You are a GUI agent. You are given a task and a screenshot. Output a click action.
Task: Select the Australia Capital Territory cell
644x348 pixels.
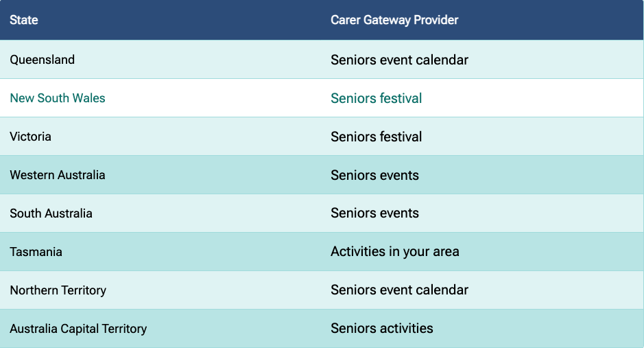78,329
